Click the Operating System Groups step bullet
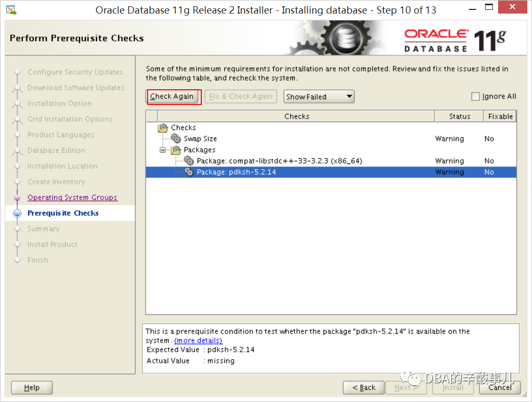 point(17,197)
